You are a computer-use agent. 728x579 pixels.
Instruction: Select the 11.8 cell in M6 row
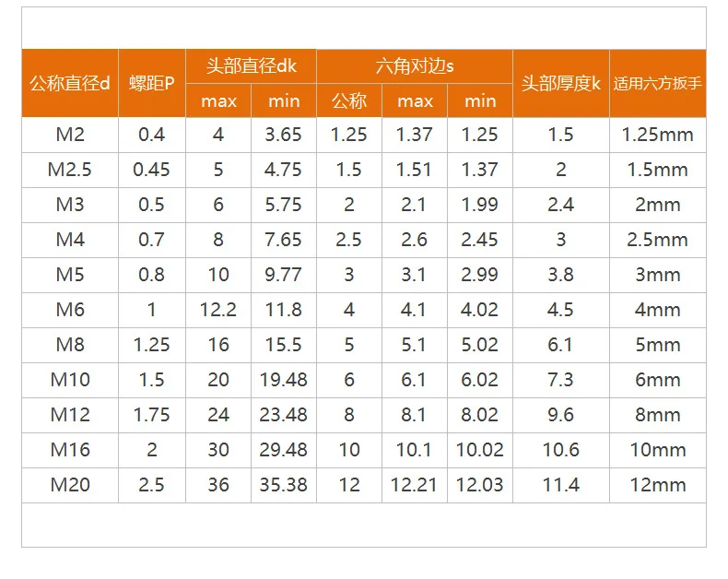coord(284,310)
